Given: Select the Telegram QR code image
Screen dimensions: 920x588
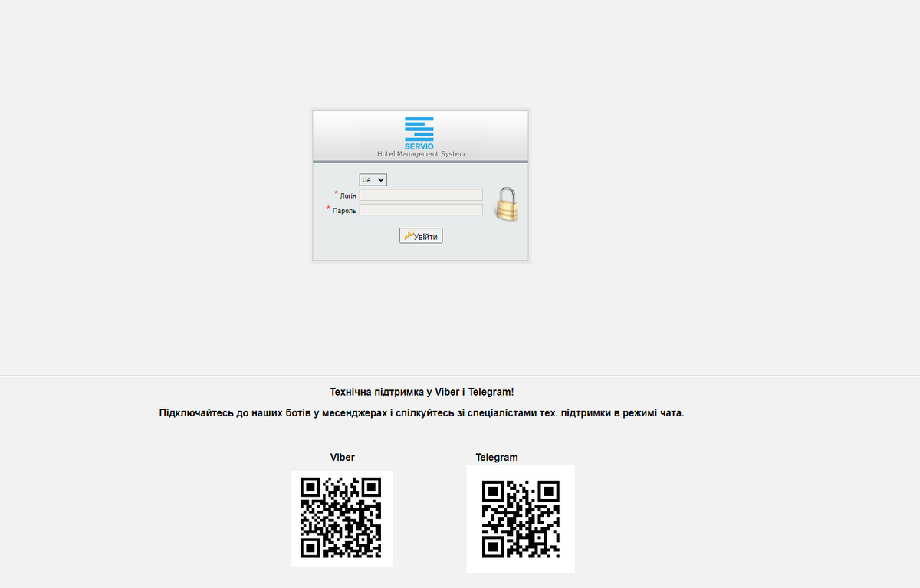Looking at the screenshot, I should [x=521, y=519].
